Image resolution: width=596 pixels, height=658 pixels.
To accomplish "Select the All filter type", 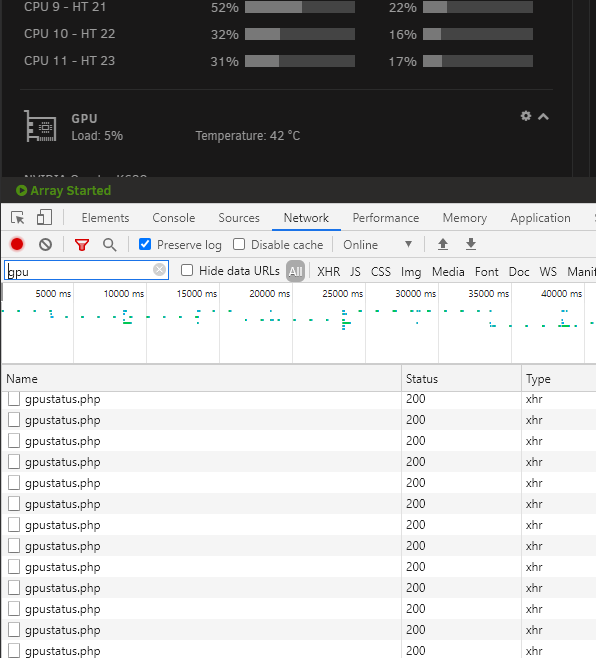I will click(295, 272).
